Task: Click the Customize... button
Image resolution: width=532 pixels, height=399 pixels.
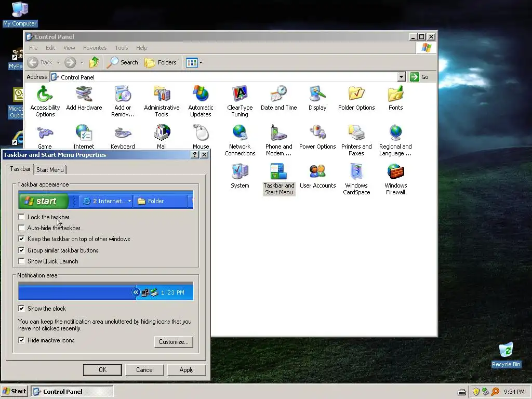Action: click(x=174, y=342)
